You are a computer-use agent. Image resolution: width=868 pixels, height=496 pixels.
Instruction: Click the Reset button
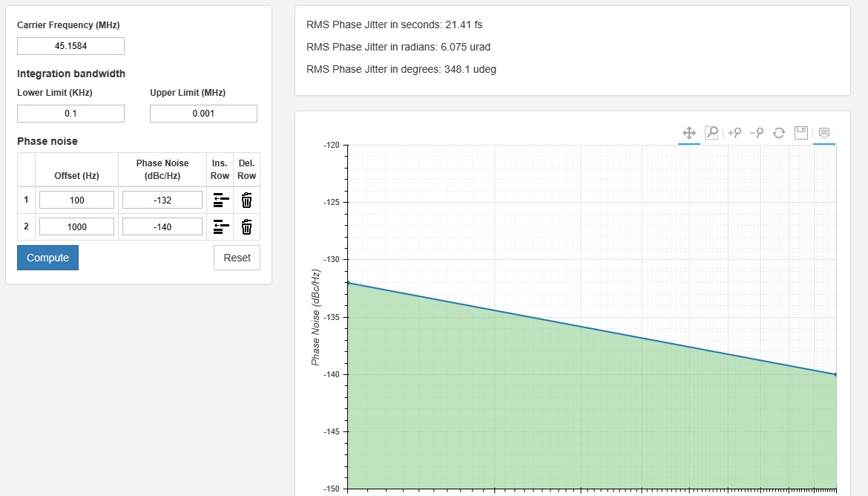tap(237, 258)
